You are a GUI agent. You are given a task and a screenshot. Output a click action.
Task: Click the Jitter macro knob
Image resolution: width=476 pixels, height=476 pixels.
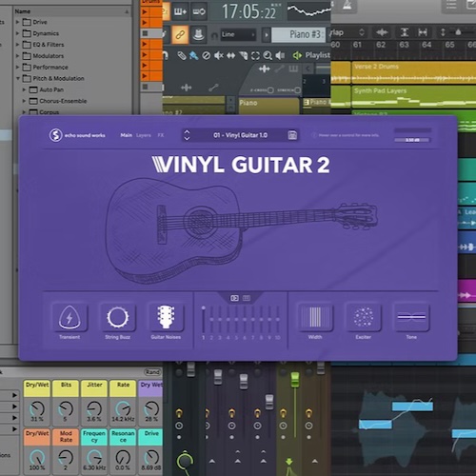94,409
